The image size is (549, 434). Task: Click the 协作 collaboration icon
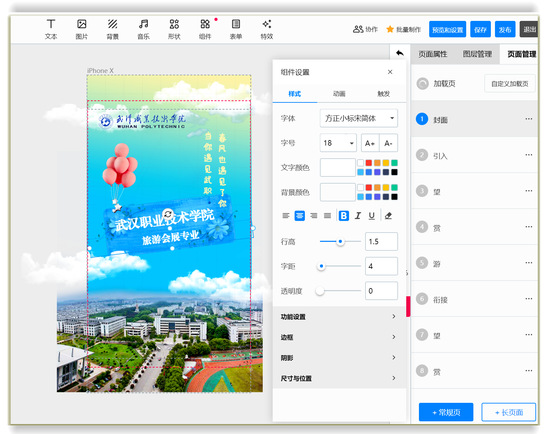coord(358,29)
